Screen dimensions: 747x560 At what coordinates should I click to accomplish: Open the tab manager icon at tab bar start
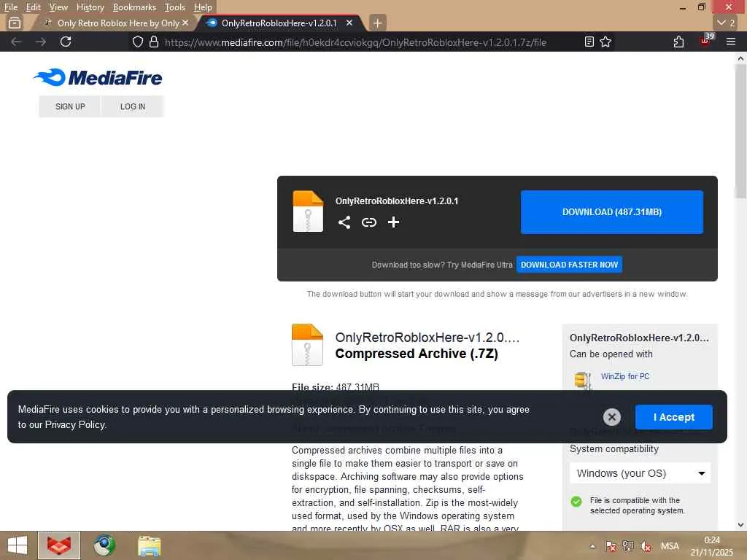pyautogui.click(x=15, y=23)
